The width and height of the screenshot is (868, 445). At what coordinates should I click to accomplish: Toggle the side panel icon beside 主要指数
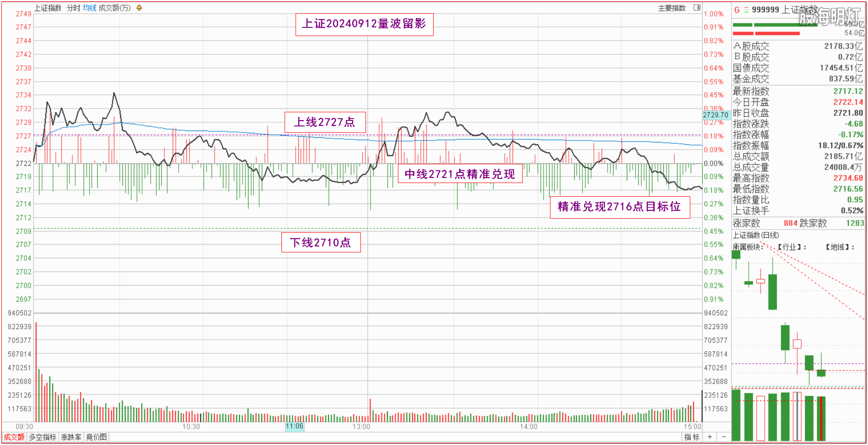coord(697,7)
